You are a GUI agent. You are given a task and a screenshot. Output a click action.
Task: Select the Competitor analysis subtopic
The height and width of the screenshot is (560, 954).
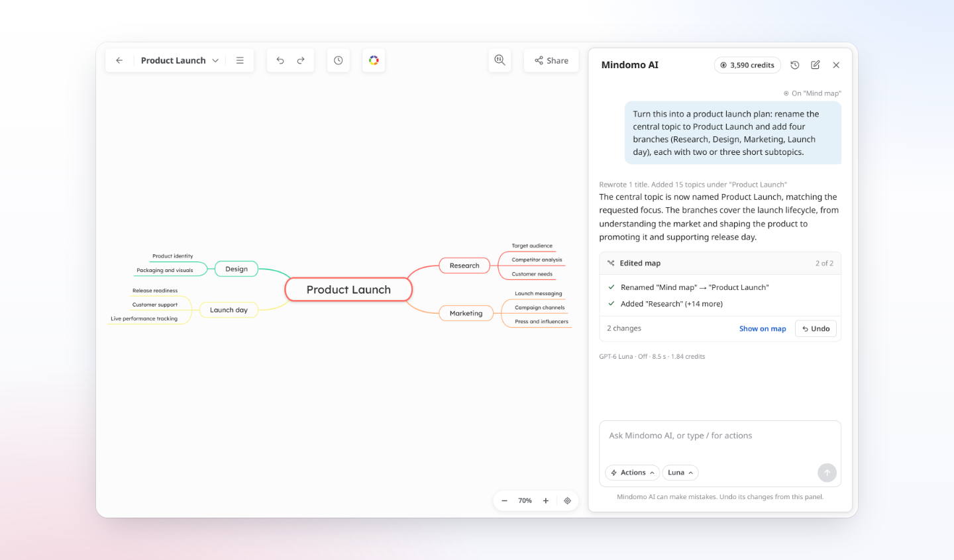click(537, 259)
